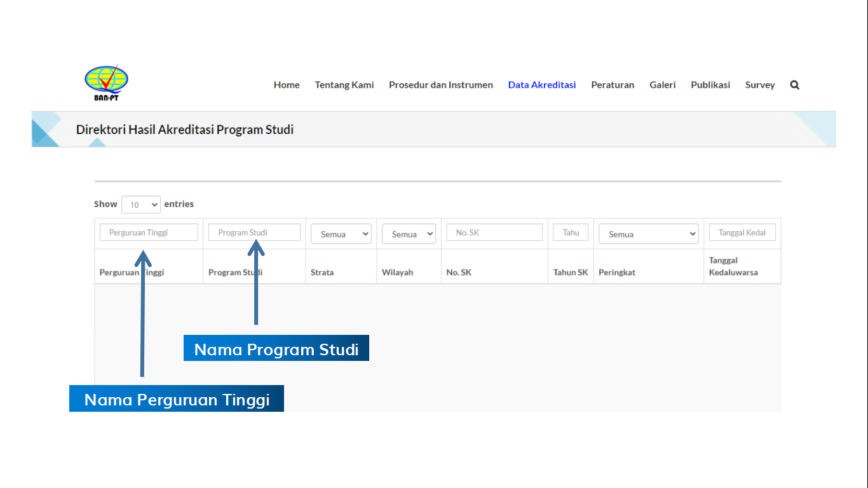Focus the Perguruan Tinggi filter field
868x488 pixels.
pos(149,233)
